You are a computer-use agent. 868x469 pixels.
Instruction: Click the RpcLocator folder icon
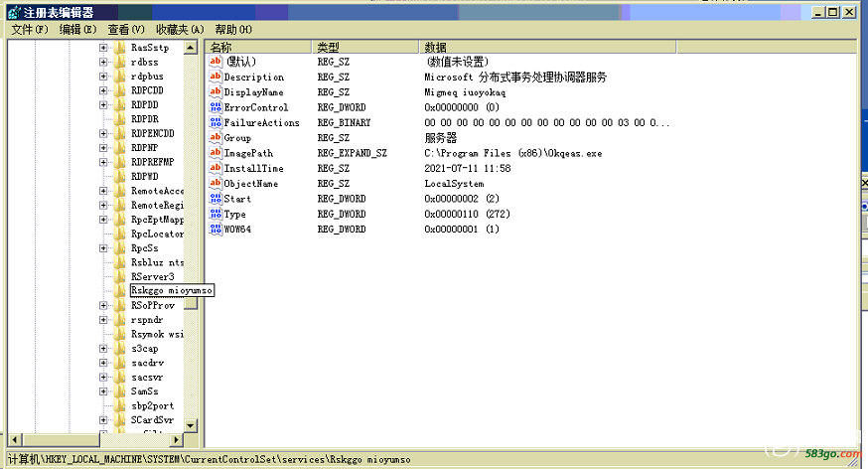pyautogui.click(x=119, y=234)
